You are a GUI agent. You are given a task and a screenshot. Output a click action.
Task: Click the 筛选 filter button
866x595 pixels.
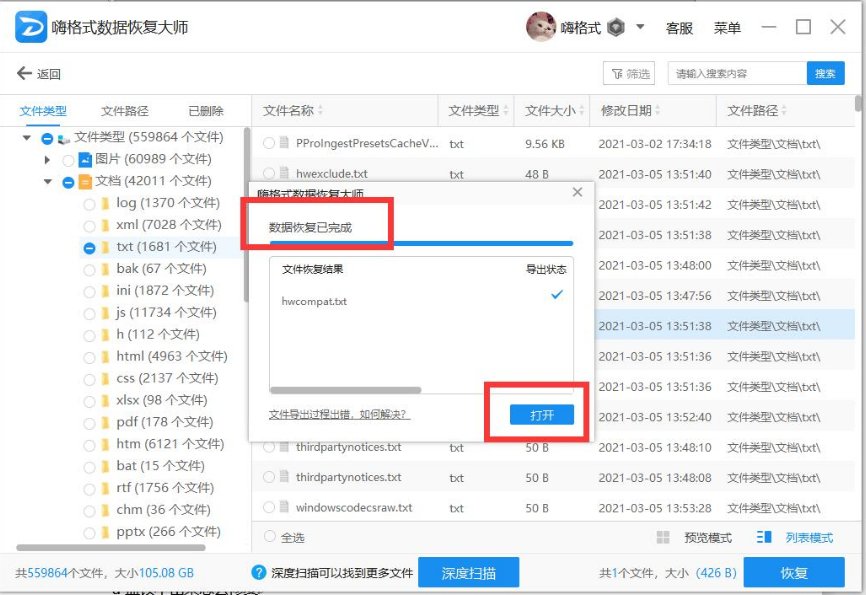tap(629, 73)
